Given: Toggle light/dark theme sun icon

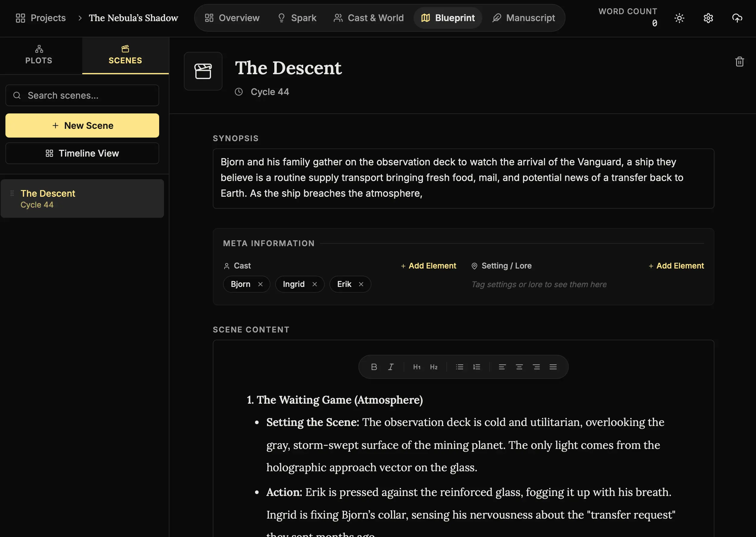Looking at the screenshot, I should [x=679, y=18].
